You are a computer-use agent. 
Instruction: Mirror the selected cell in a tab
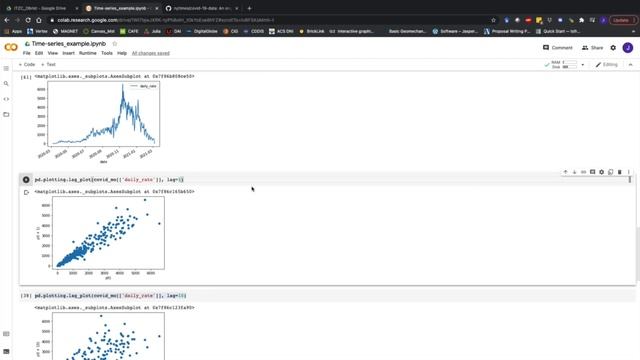pos(610,172)
